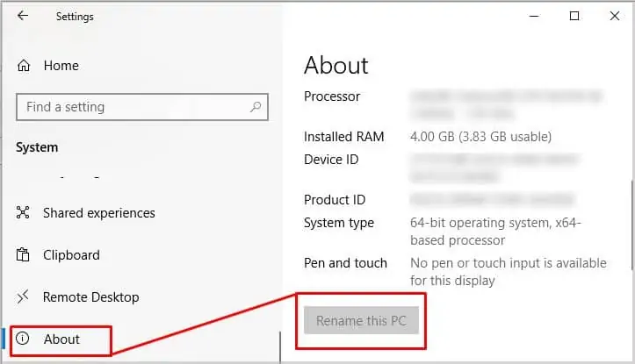Click the System type value text
The width and height of the screenshot is (635, 364).
pyautogui.click(x=495, y=232)
